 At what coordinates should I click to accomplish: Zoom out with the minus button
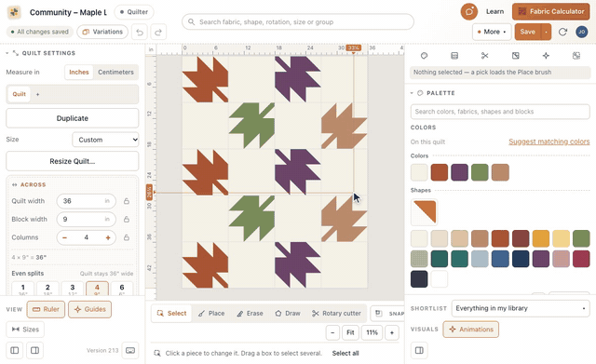pos(332,333)
